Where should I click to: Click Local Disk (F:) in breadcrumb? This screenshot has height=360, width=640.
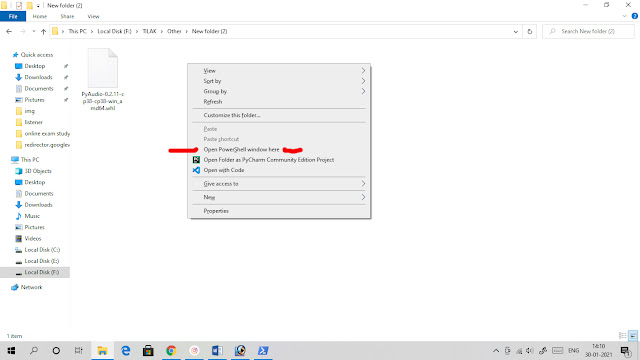114,31
